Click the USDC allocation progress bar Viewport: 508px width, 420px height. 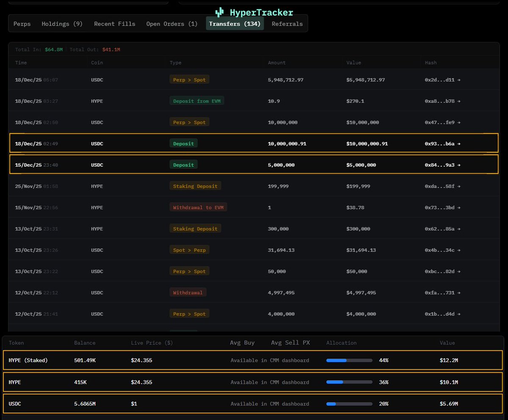pos(349,404)
